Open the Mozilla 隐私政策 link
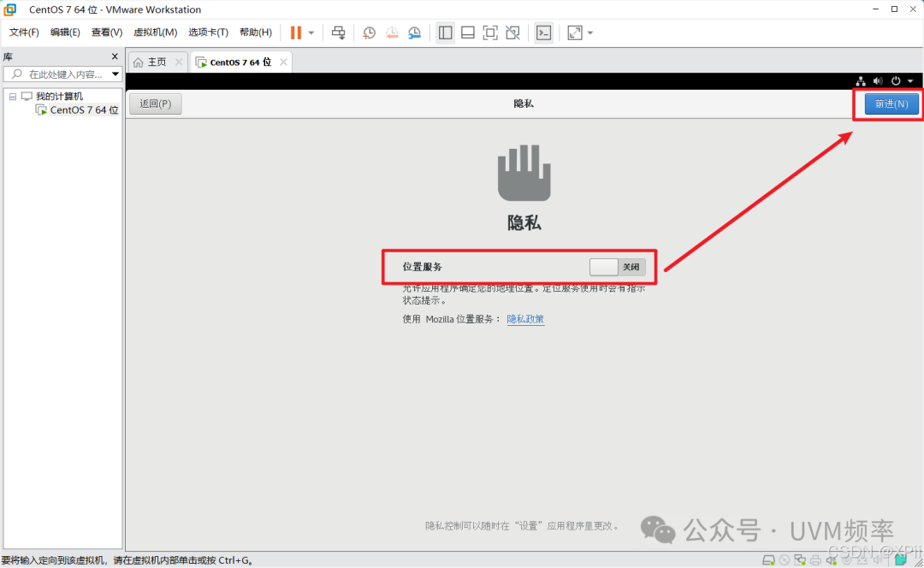Image resolution: width=924 pixels, height=568 pixels. 525,318
